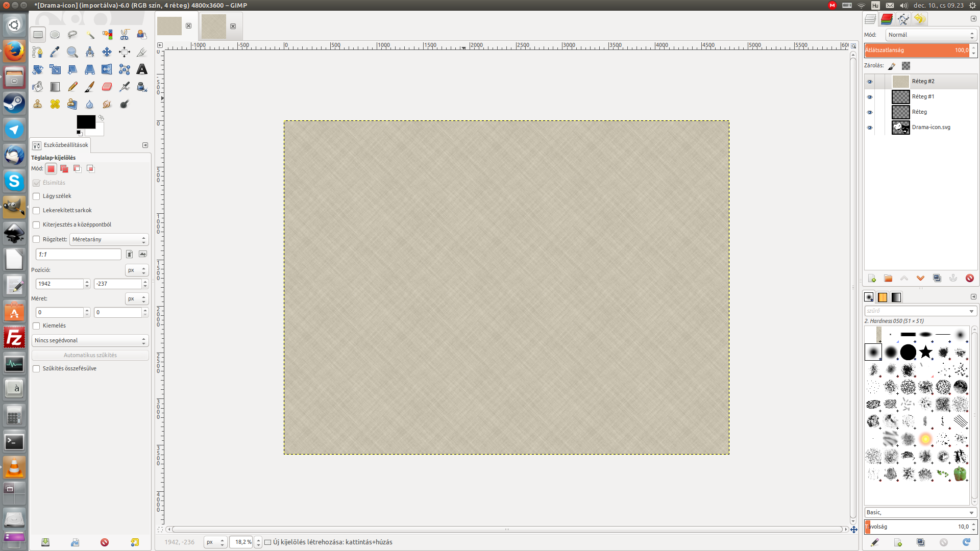This screenshot has height=551, width=980.
Task: Select the Free Select lasso tool
Action: click(x=72, y=35)
